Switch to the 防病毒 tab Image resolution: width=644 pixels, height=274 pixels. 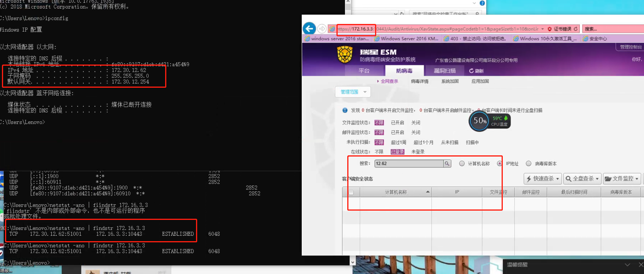tap(404, 71)
